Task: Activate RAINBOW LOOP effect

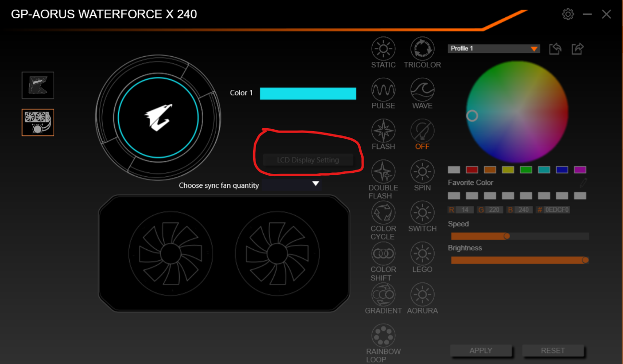Action: 383,335
